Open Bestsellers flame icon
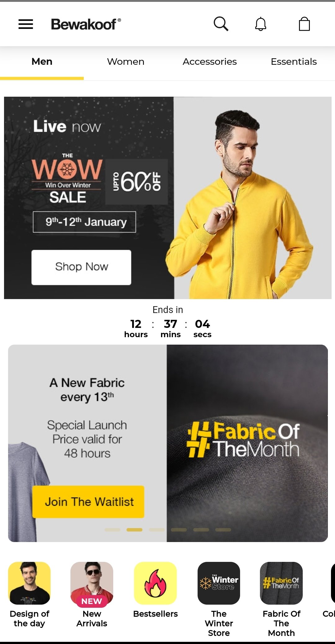Viewport: 335px width, 644px height. point(155,583)
